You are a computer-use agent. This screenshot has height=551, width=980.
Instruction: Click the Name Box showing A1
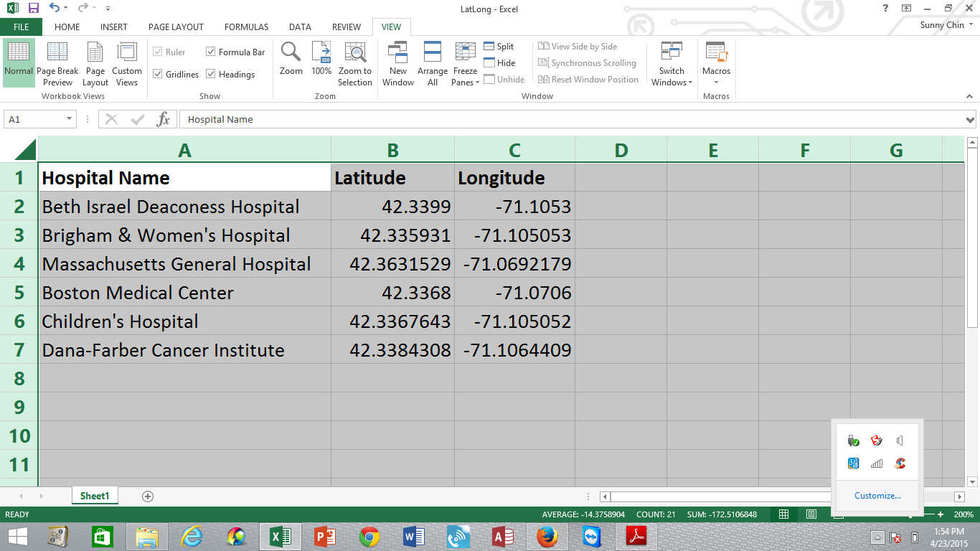(34, 119)
